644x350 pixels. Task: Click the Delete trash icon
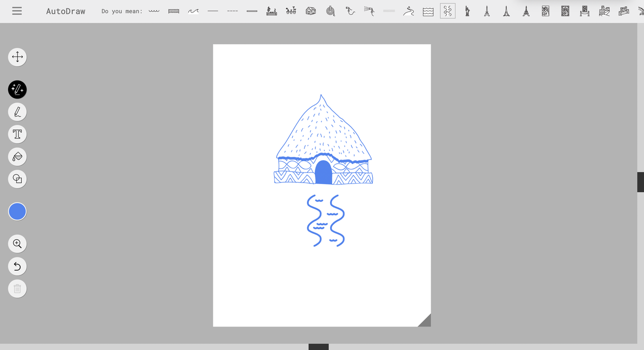click(17, 289)
